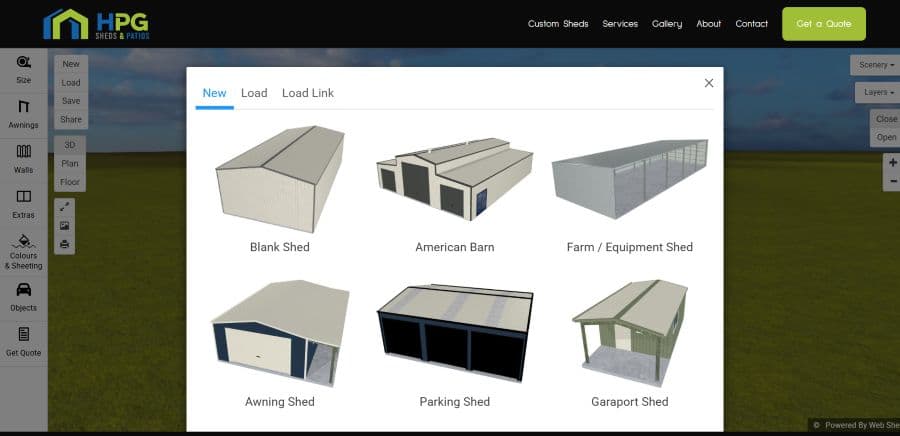The height and width of the screenshot is (436, 900).
Task: Open the About page
Action: coord(709,24)
